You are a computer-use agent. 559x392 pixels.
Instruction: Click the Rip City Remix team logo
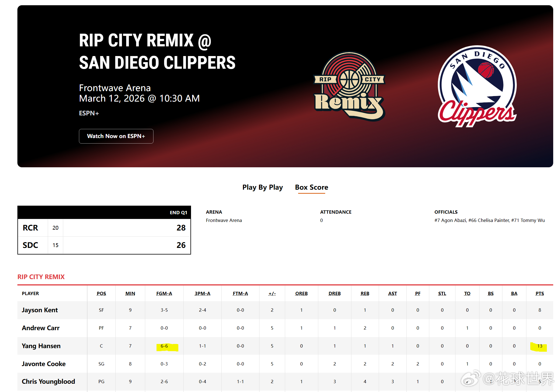(x=349, y=86)
